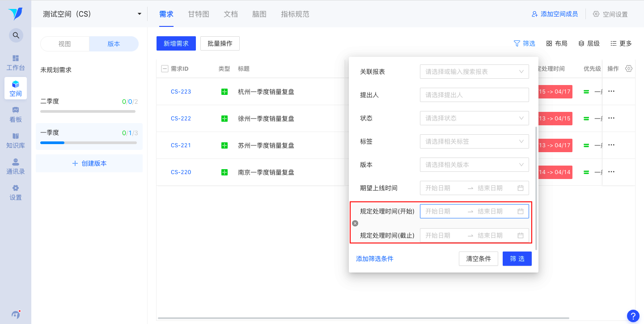
Task: Click the 添加筛选条件 link
Action: click(374, 258)
